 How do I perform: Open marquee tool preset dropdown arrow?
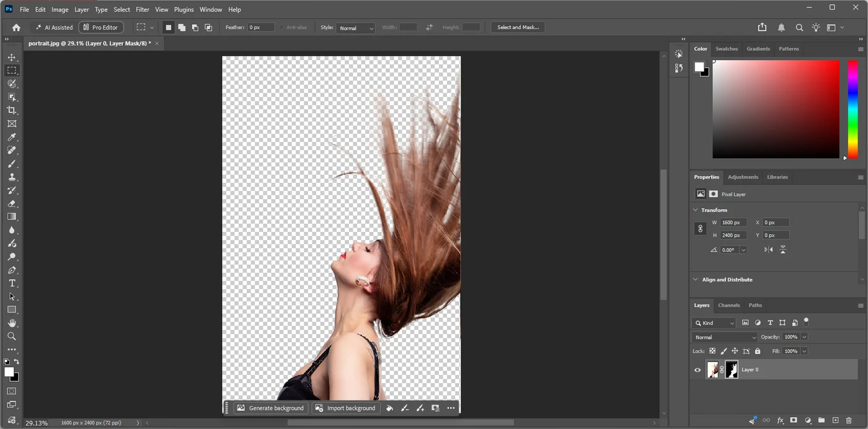(152, 27)
